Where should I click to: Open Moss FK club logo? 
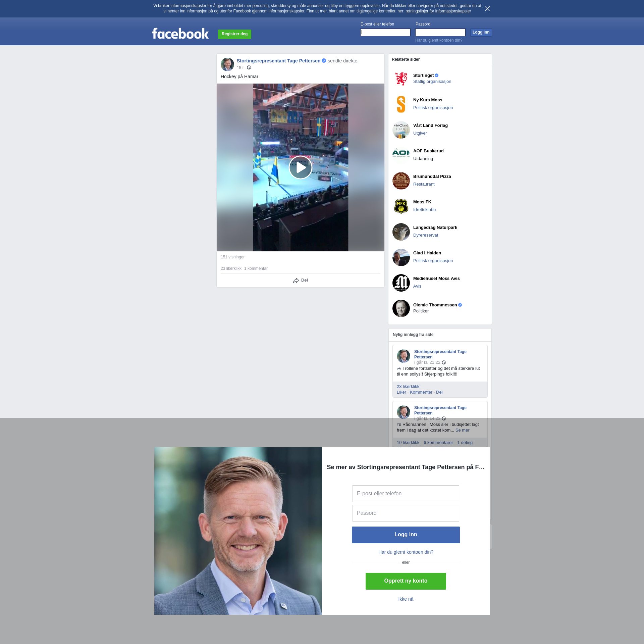coord(401,206)
